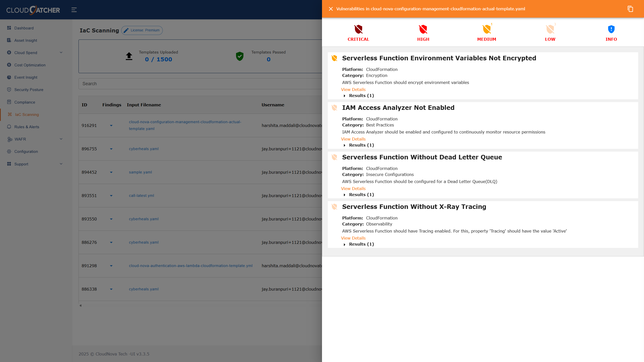The width and height of the screenshot is (644, 362).
Task: Select the INFO severity shield icon
Action: 611,29
